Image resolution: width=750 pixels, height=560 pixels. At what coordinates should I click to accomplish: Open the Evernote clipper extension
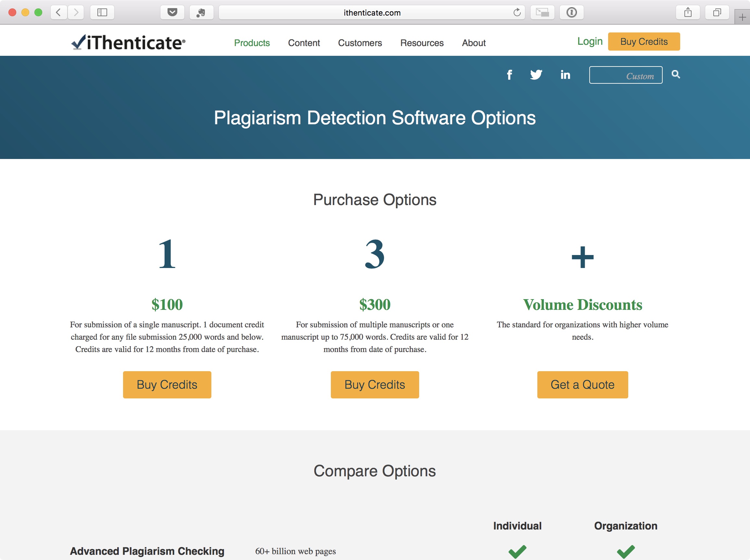[x=201, y=13]
